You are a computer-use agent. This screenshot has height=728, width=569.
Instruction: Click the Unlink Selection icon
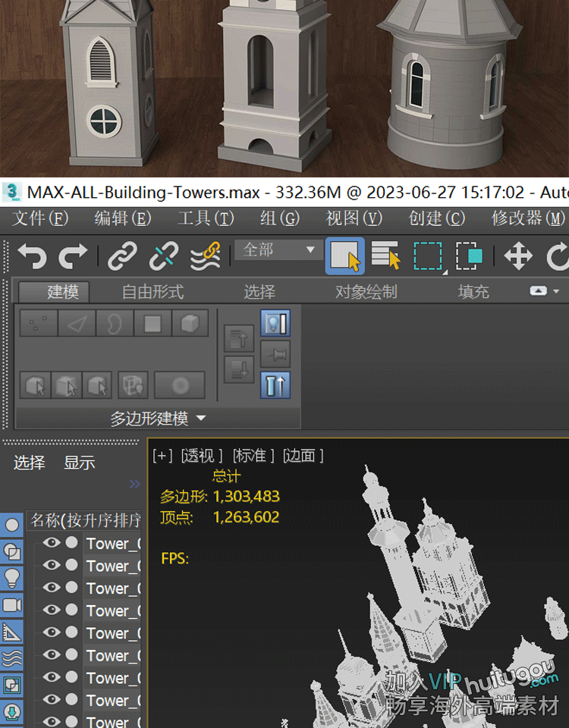coord(163,256)
